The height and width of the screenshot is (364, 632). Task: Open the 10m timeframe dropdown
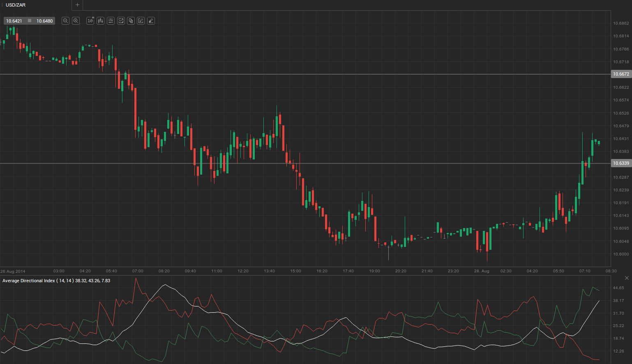[90, 21]
